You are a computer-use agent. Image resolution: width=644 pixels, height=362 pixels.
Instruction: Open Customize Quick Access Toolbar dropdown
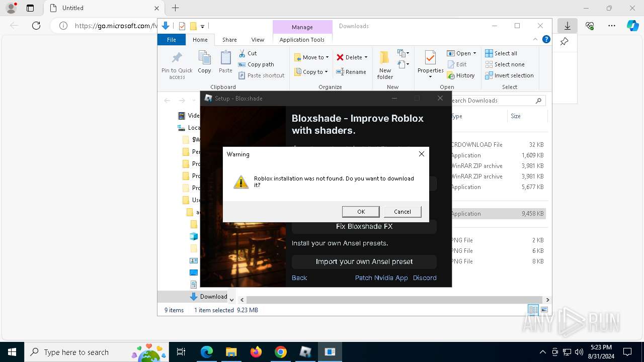click(x=202, y=26)
